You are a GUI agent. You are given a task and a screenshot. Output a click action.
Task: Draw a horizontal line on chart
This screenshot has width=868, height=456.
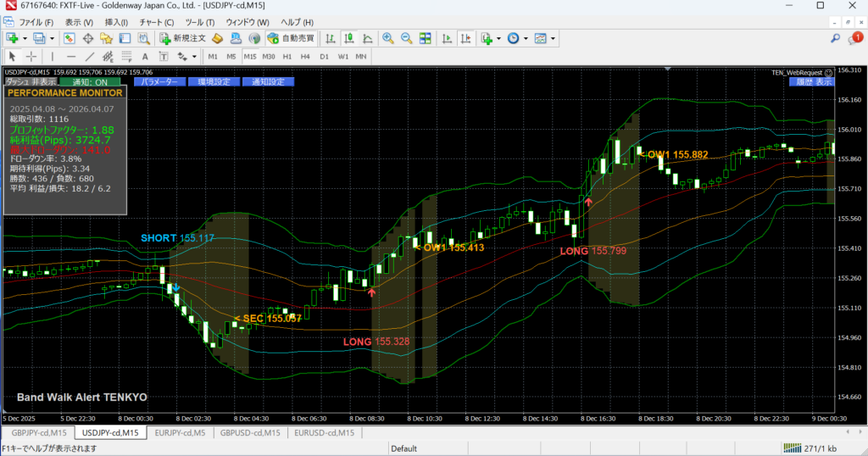pyautogui.click(x=71, y=56)
